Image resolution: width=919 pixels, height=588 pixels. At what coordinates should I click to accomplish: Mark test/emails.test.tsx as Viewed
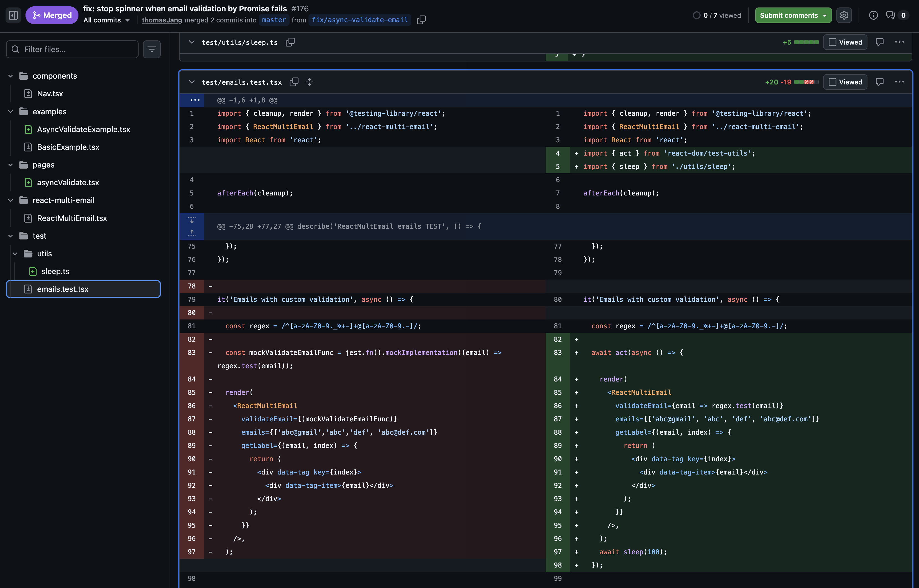tap(845, 82)
